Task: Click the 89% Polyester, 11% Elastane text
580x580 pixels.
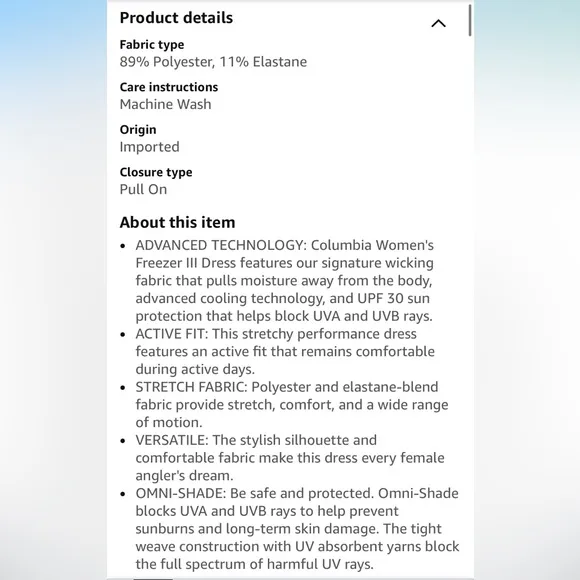Action: [213, 62]
